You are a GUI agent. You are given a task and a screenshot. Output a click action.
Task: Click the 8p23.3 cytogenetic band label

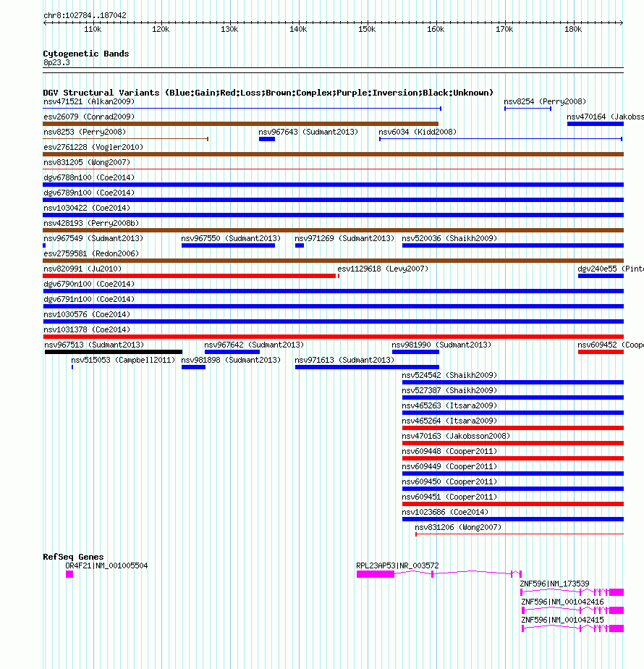pos(56,63)
